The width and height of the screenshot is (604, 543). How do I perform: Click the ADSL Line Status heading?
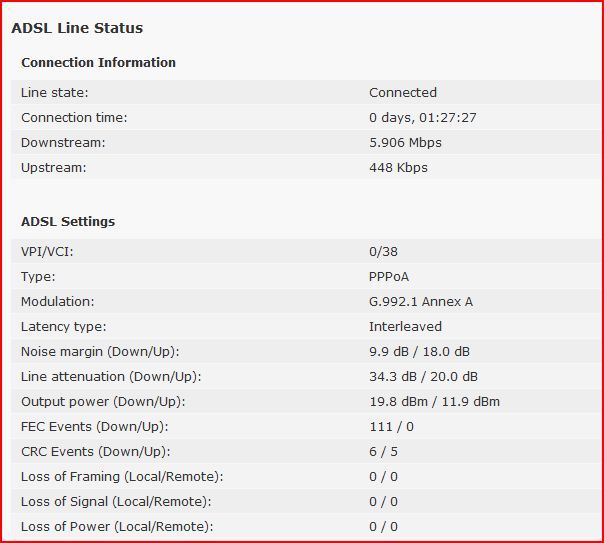point(77,28)
